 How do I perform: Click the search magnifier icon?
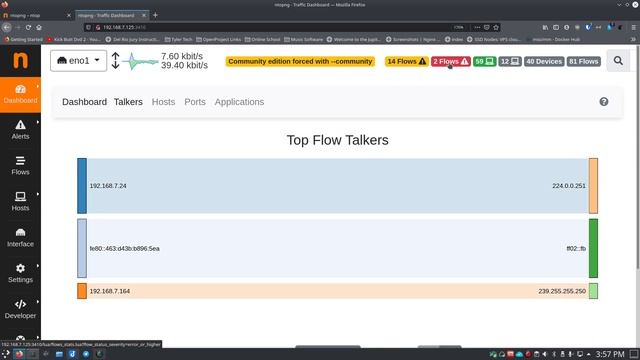(618, 61)
